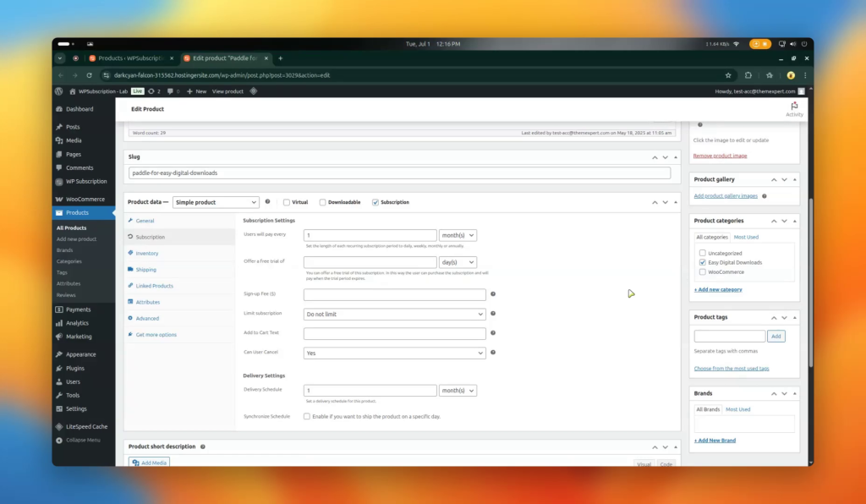The image size is (866, 504).
Task: Click Choose from the most used tags
Action: coord(732,369)
